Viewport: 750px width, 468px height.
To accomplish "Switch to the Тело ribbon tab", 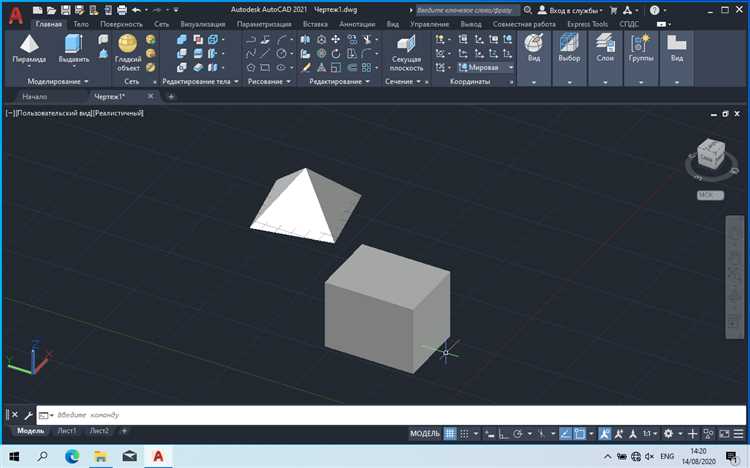I will coord(81,24).
